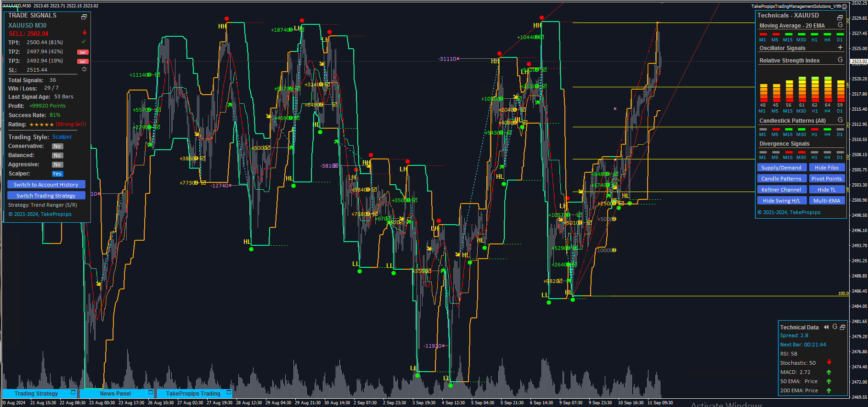Click the Hide Swing H/L button
This screenshot has height=407, width=868.
781,201
